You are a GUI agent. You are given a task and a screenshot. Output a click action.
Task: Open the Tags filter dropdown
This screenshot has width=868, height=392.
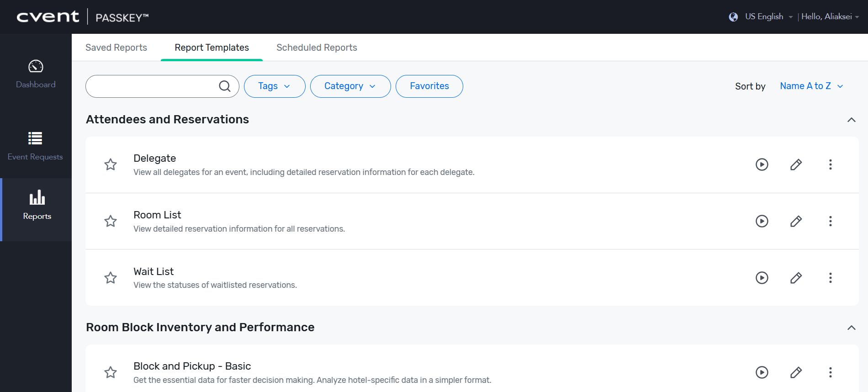click(275, 86)
